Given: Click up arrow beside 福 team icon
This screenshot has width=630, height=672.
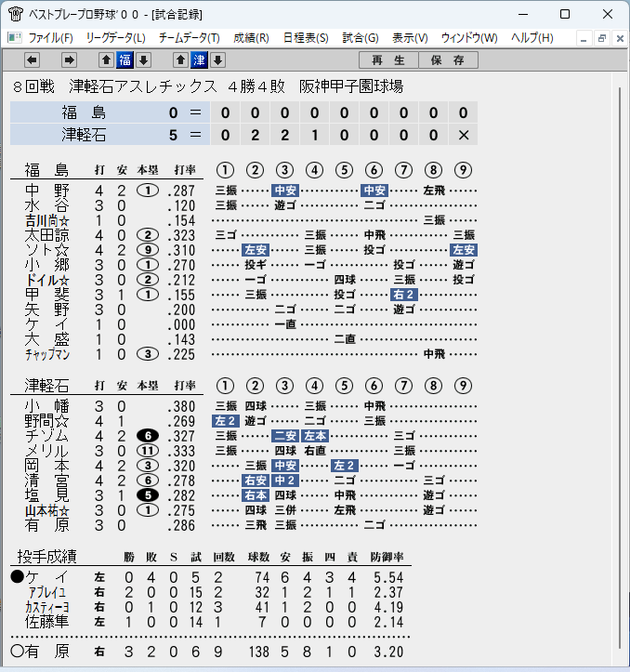Looking at the screenshot, I should (106, 60).
